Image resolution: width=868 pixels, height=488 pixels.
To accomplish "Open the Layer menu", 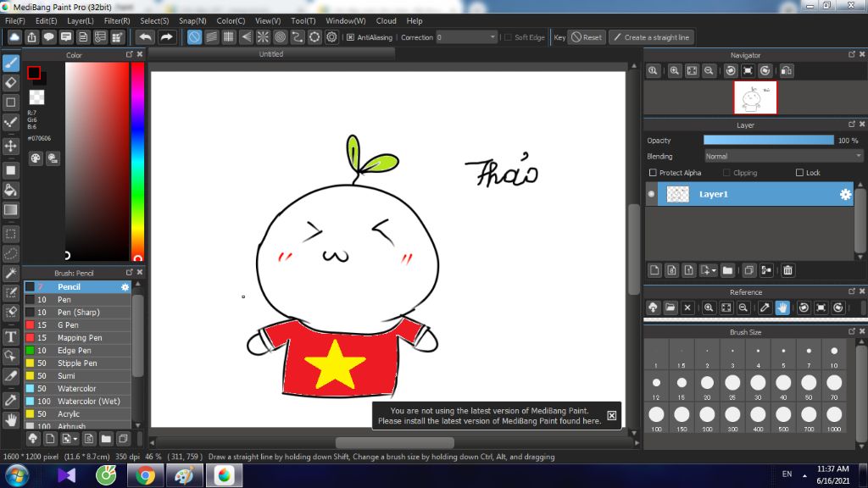I will [81, 20].
